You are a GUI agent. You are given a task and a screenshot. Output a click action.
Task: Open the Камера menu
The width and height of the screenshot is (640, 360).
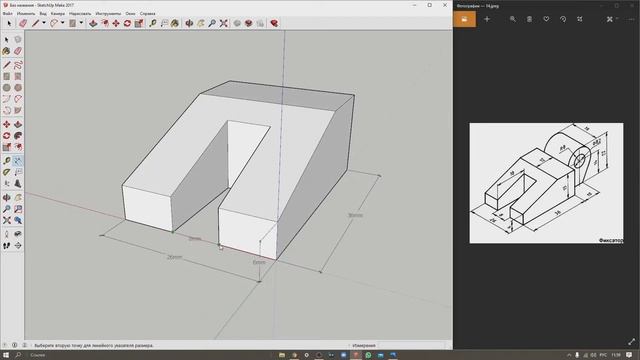click(x=58, y=13)
